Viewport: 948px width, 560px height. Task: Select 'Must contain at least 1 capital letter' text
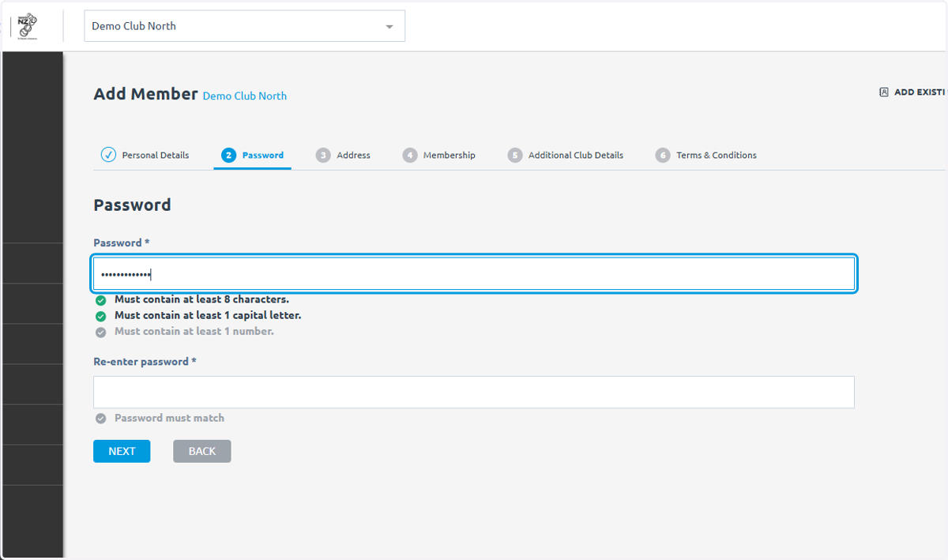(x=208, y=315)
